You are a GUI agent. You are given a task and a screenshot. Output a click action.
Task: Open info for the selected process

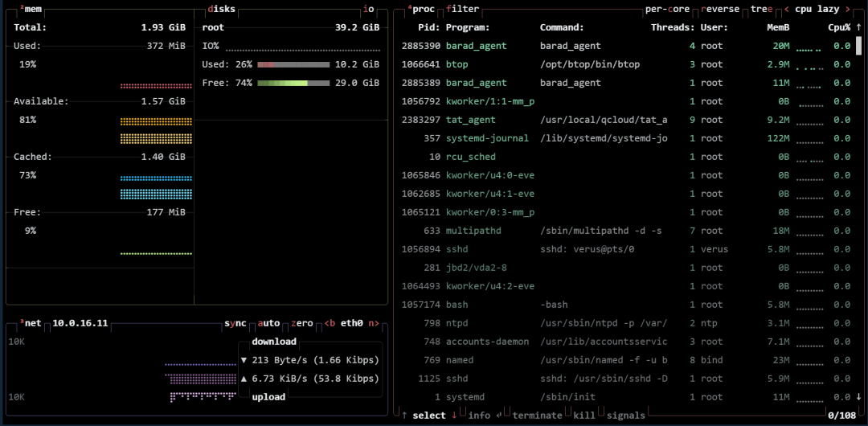click(481, 416)
